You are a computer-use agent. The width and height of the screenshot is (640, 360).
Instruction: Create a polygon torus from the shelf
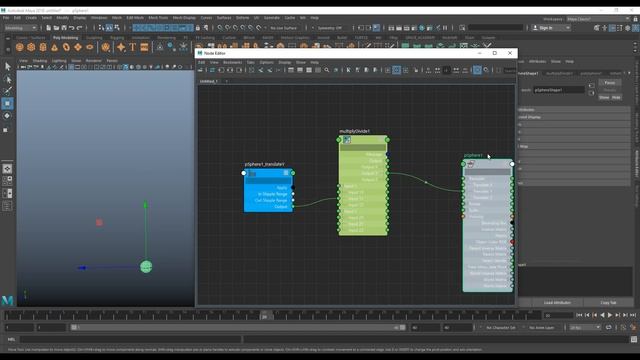point(66,47)
